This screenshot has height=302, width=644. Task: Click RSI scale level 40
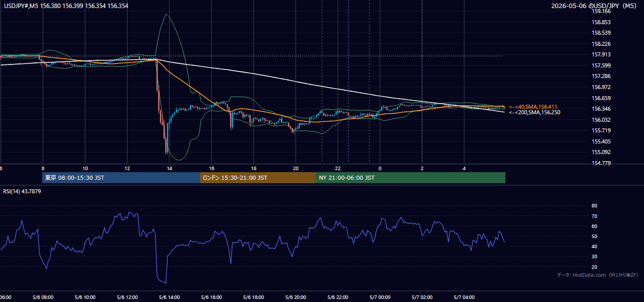click(594, 246)
